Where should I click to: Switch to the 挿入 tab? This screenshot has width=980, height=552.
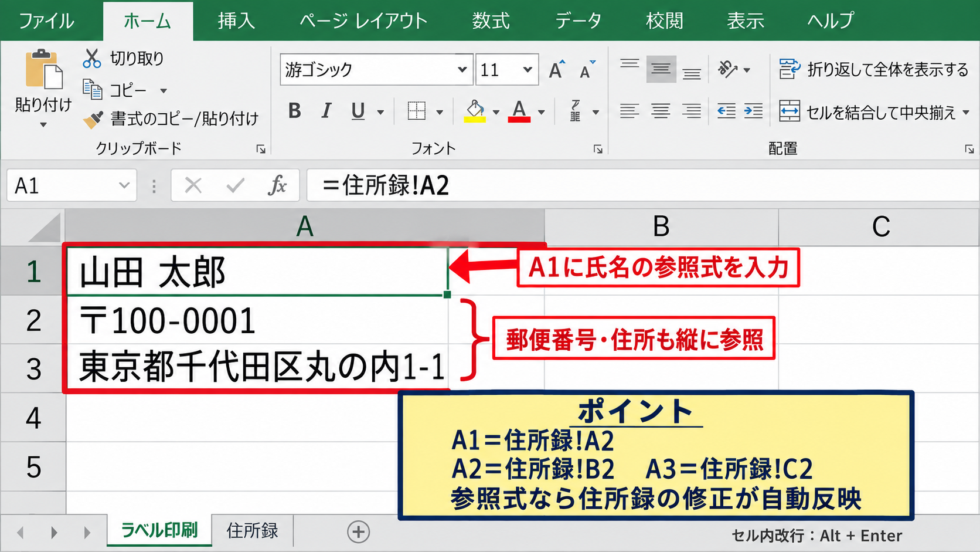(236, 21)
